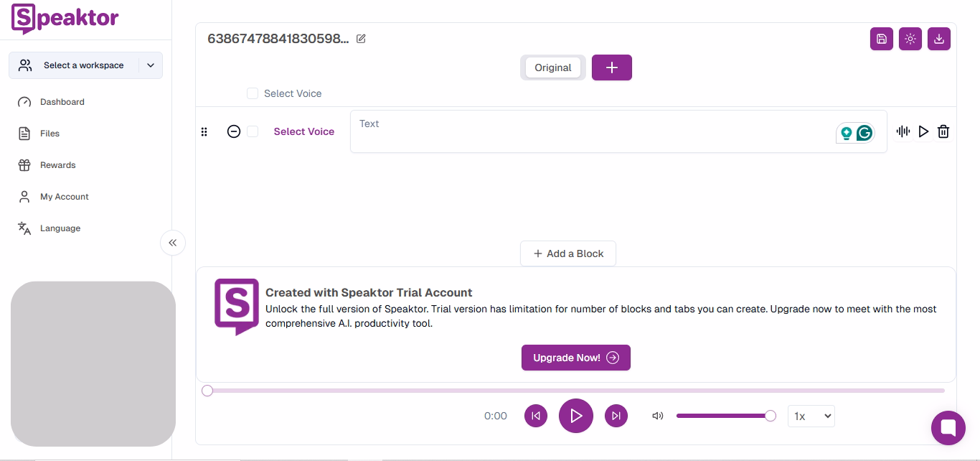Play this block with the outline play icon

coord(923,131)
